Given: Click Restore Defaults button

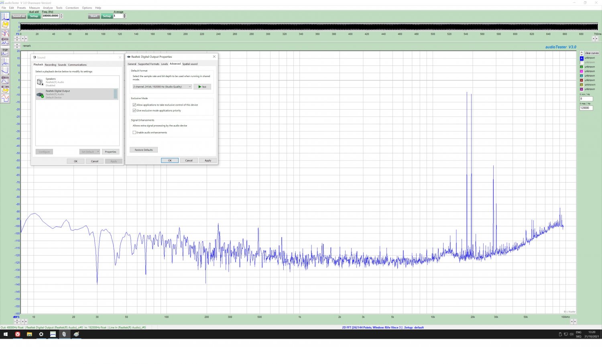Looking at the screenshot, I should pos(144,150).
